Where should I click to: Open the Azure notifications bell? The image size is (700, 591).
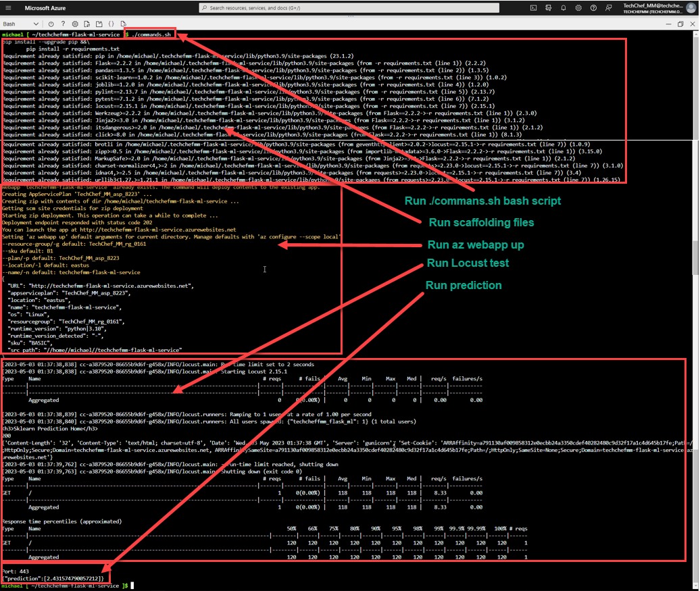coord(564,7)
